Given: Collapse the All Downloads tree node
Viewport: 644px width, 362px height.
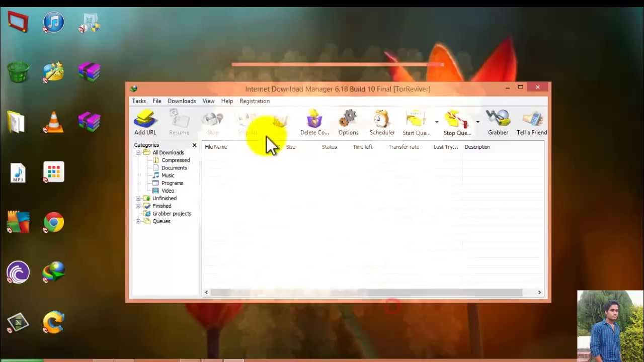Looking at the screenshot, I should coord(138,152).
